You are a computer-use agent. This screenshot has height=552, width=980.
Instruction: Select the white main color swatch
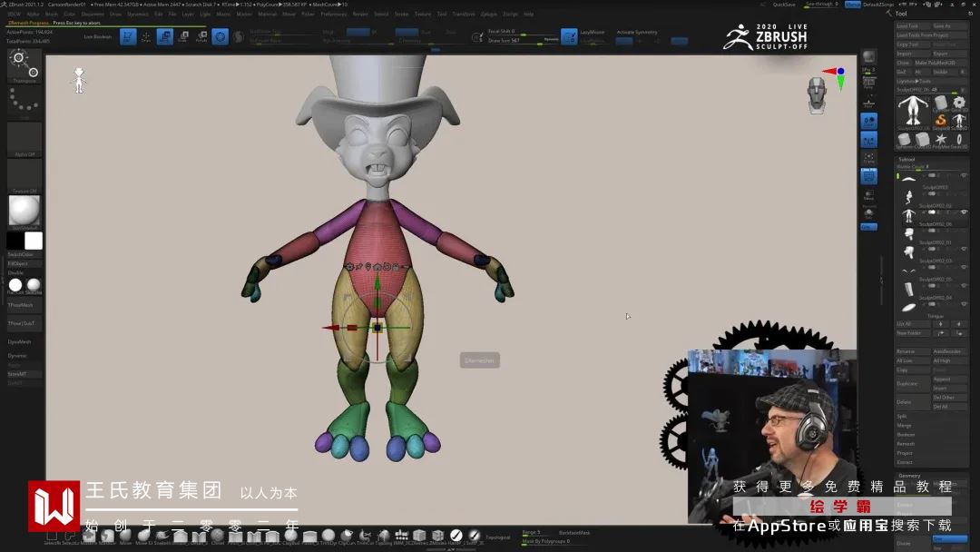coord(34,241)
